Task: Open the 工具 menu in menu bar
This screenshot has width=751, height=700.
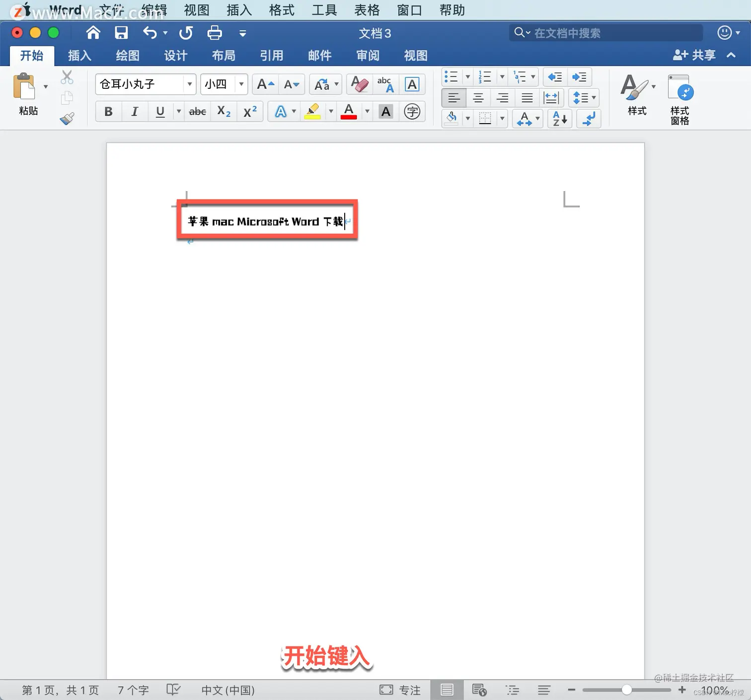Action: (x=324, y=10)
